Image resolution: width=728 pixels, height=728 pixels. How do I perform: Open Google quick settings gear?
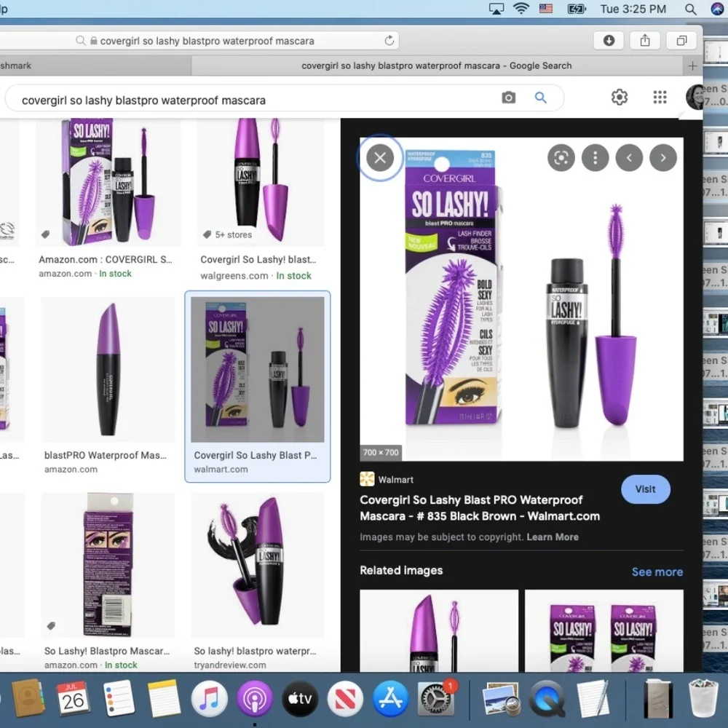[619, 97]
